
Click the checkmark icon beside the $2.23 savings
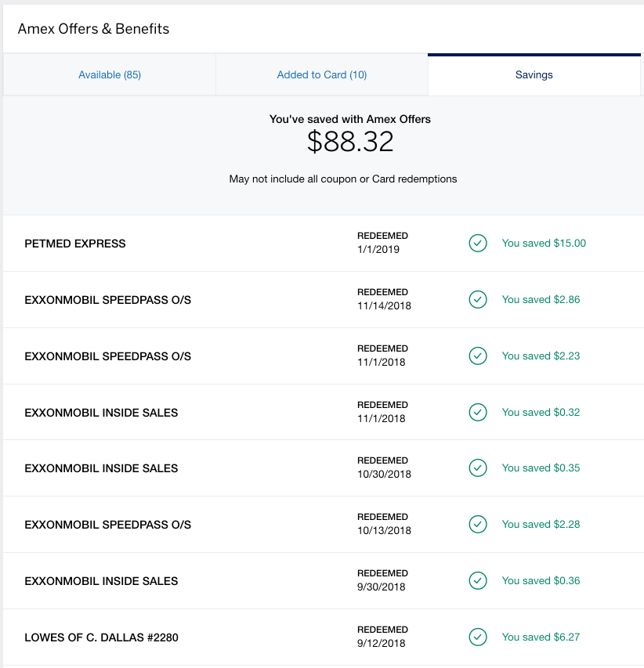(x=478, y=356)
